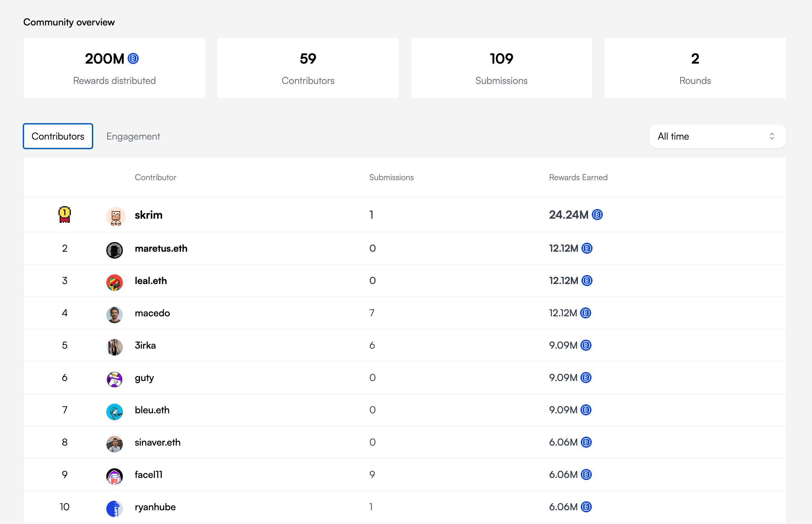Click the All time dropdown chevron arrows

point(772,137)
